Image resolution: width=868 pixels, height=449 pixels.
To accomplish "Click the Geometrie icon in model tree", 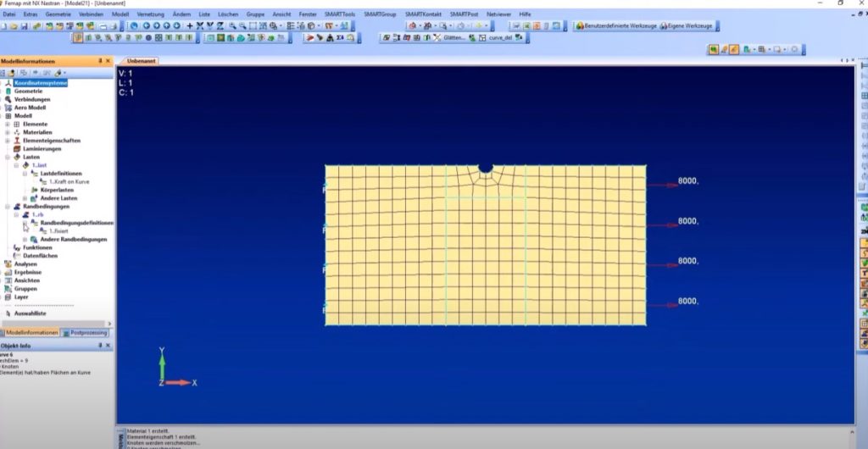I will tap(8, 91).
